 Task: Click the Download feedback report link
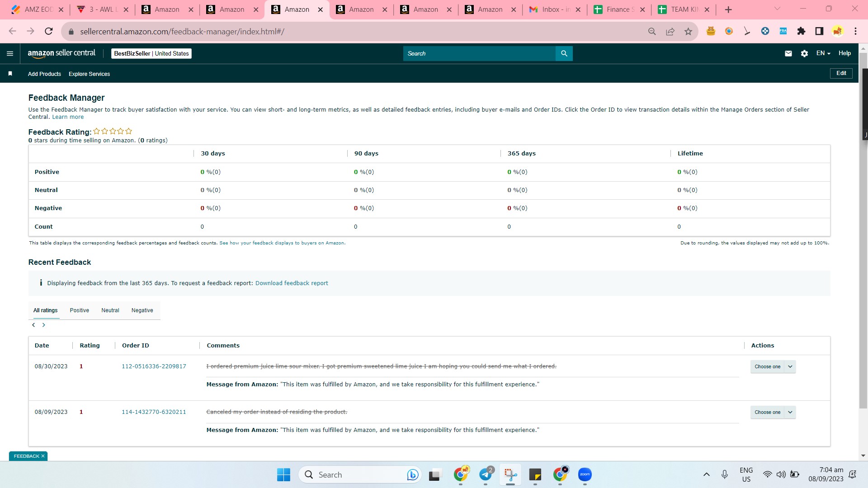[292, 283]
